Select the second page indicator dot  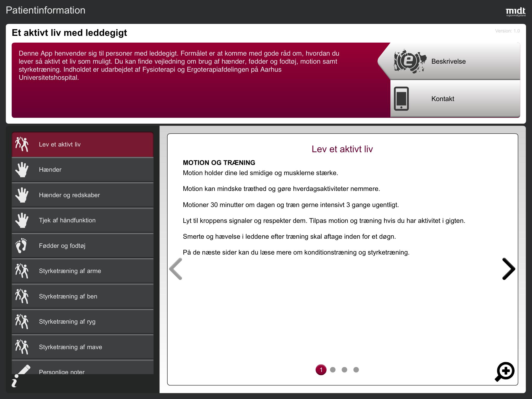pos(332,370)
